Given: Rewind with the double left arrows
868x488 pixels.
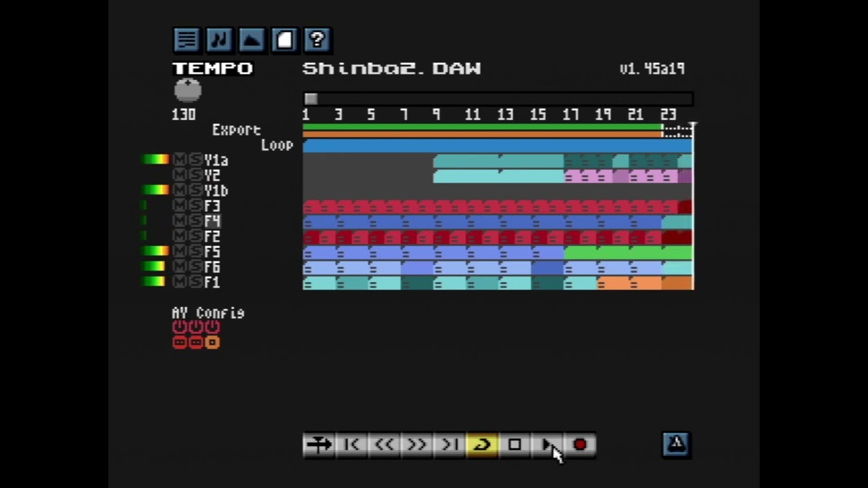Looking at the screenshot, I should point(384,445).
